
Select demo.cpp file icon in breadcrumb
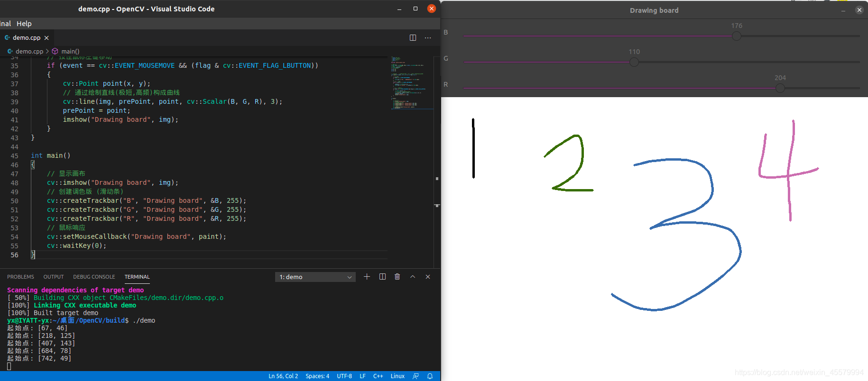coord(10,51)
